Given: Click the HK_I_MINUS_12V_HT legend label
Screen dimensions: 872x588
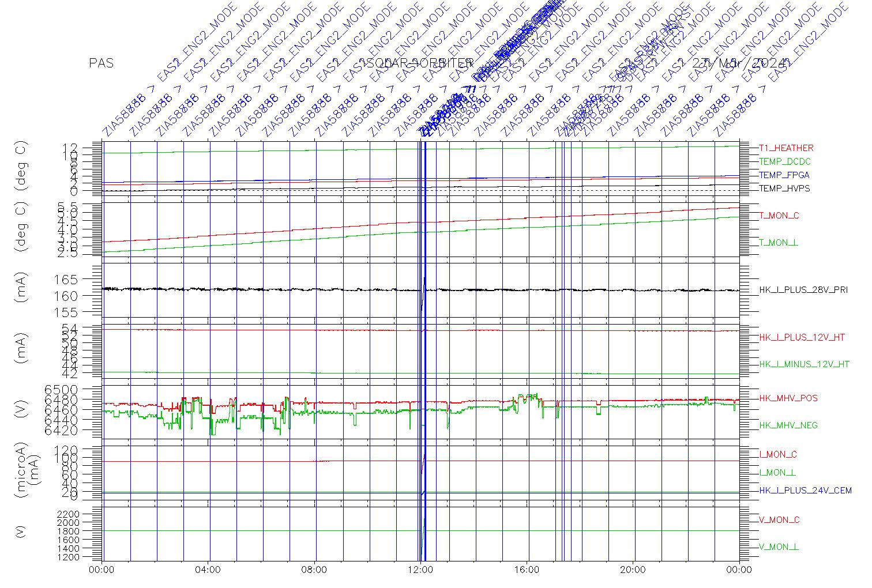Looking at the screenshot, I should [x=804, y=364].
